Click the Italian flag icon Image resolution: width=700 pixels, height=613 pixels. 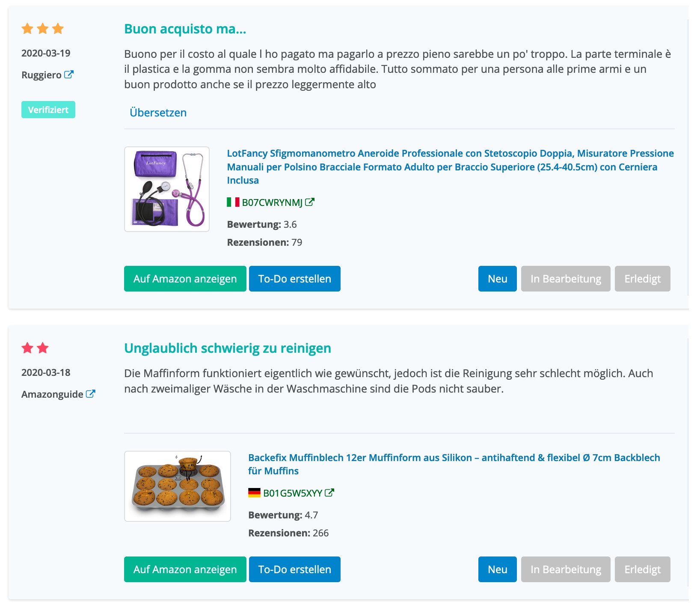point(233,202)
